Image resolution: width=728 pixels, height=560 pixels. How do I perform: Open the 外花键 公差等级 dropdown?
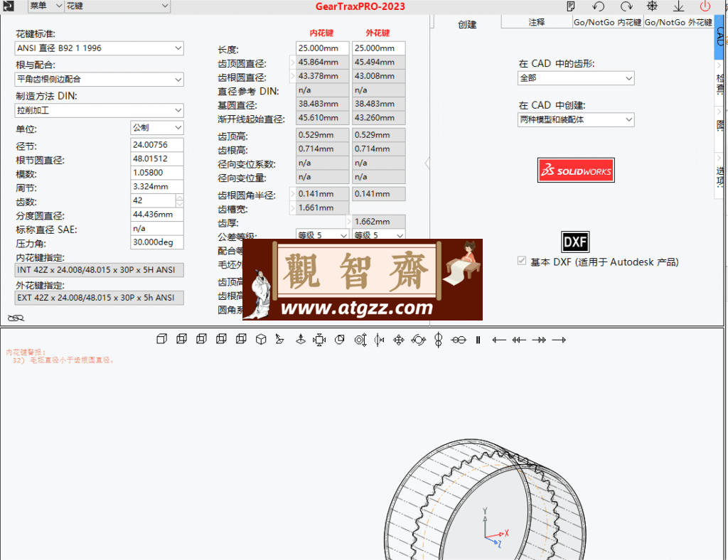click(x=378, y=235)
